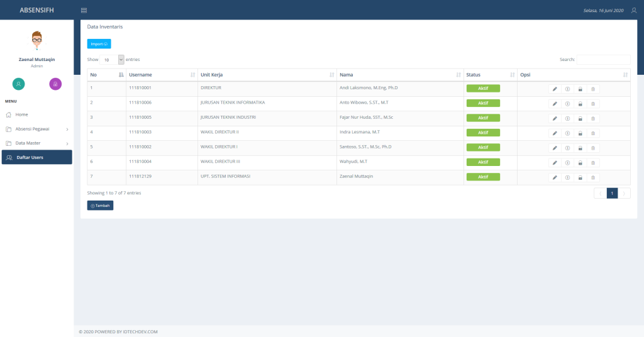The image size is (644, 337).
Task: Click lock icon for Anto Wibowo
Action: tap(580, 104)
